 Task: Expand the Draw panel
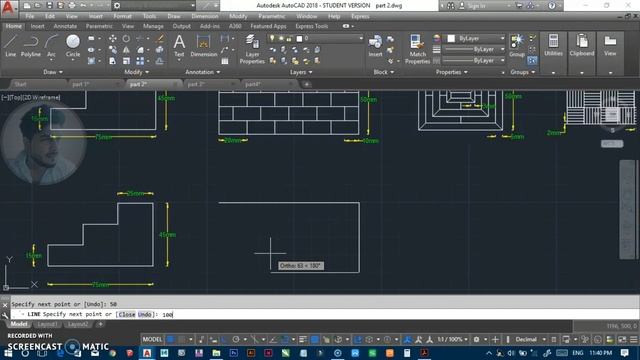point(53,72)
